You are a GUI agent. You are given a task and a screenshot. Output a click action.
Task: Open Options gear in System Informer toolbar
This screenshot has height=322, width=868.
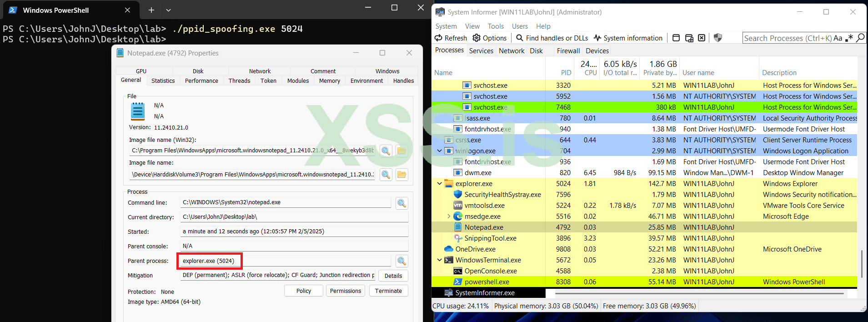click(x=477, y=38)
